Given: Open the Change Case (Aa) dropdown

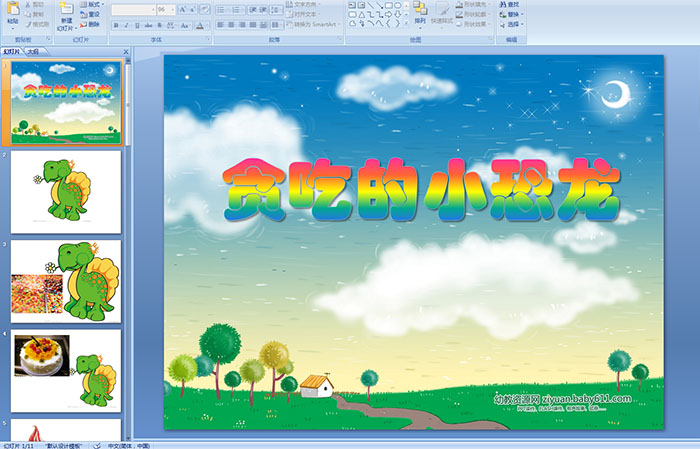Looking at the screenshot, I should (185, 25).
